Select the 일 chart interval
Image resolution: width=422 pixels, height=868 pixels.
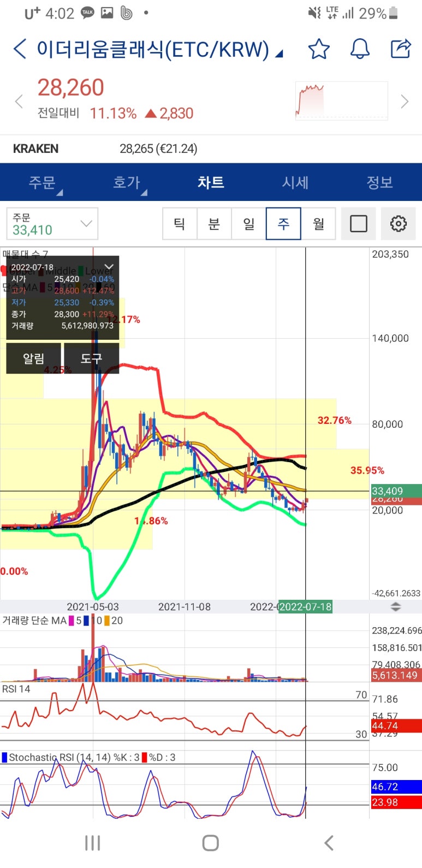pos(249,224)
